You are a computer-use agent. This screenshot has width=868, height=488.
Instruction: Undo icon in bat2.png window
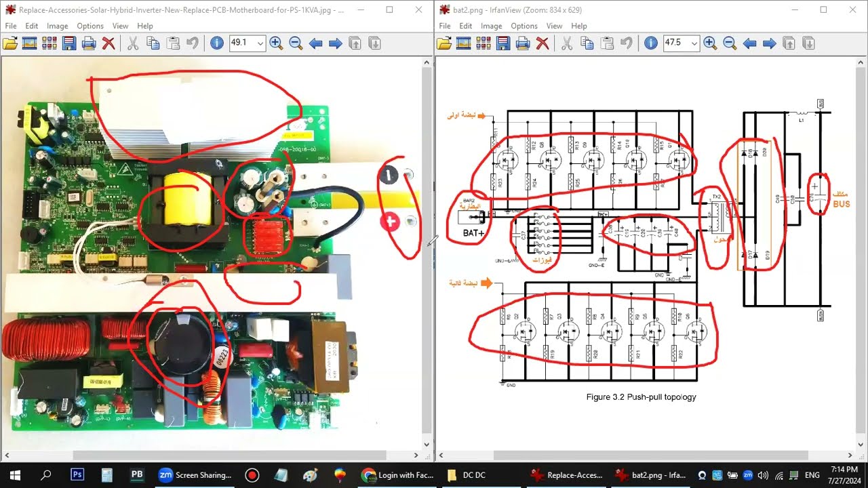(x=626, y=43)
